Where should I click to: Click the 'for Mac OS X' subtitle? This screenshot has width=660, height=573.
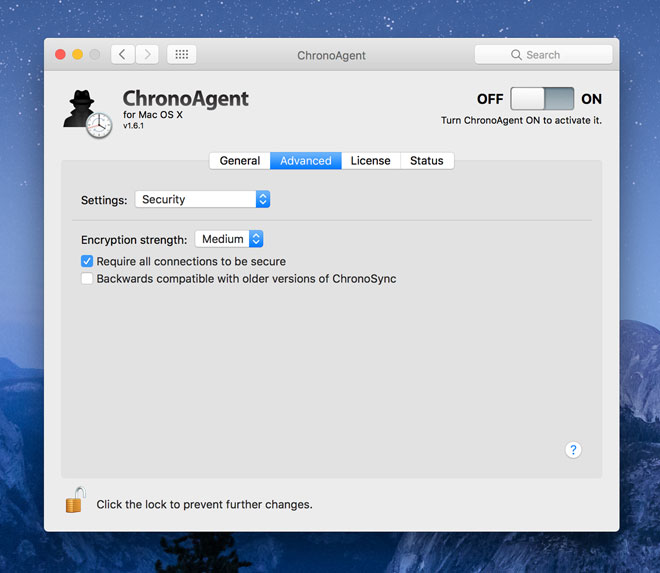(153, 115)
